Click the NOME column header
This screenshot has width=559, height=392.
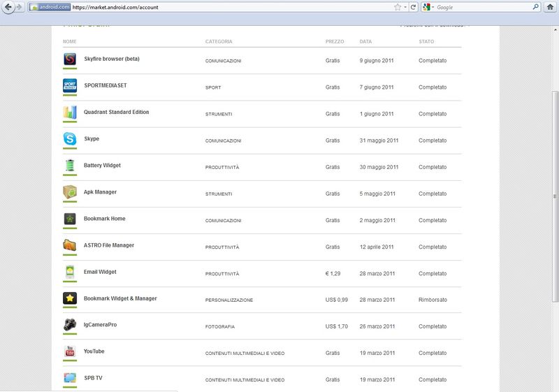(69, 41)
